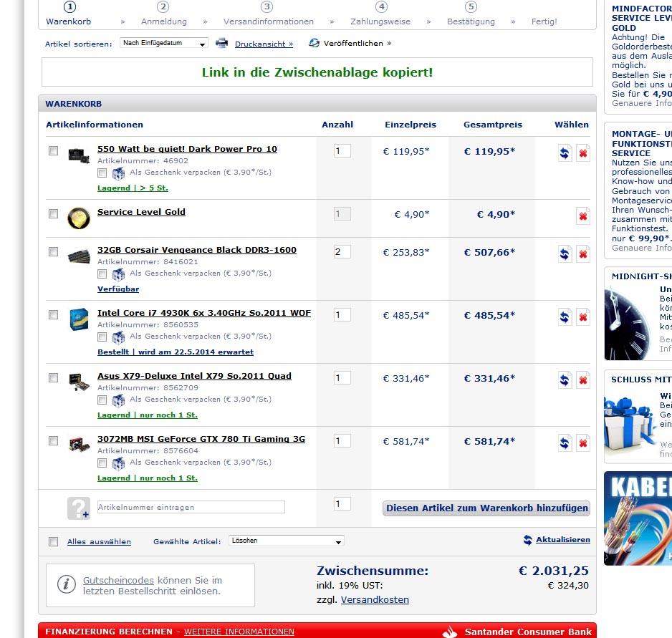The width and height of the screenshot is (672, 638).
Task: Enable gift wrapping for Corsair Vengeance RAM
Action: (x=102, y=274)
